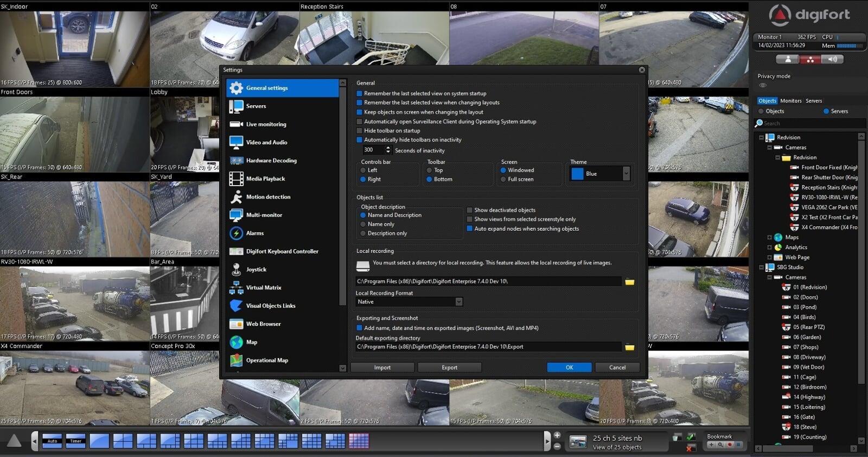Open the Joystick settings page
This screenshot has width=868, height=457.
[256, 270]
